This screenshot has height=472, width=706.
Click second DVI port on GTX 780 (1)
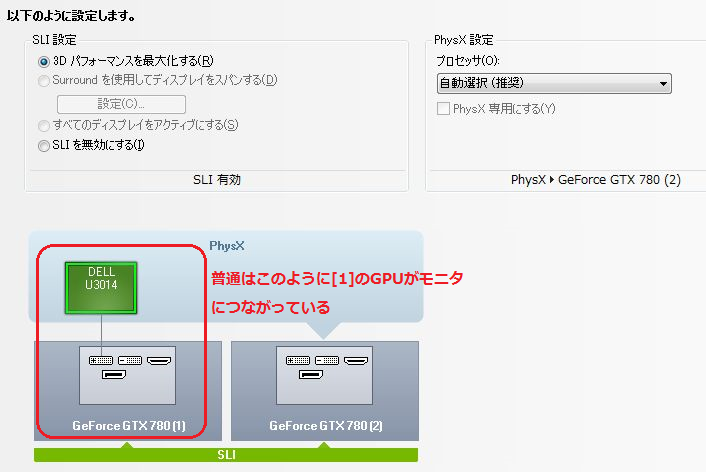[x=130, y=360]
